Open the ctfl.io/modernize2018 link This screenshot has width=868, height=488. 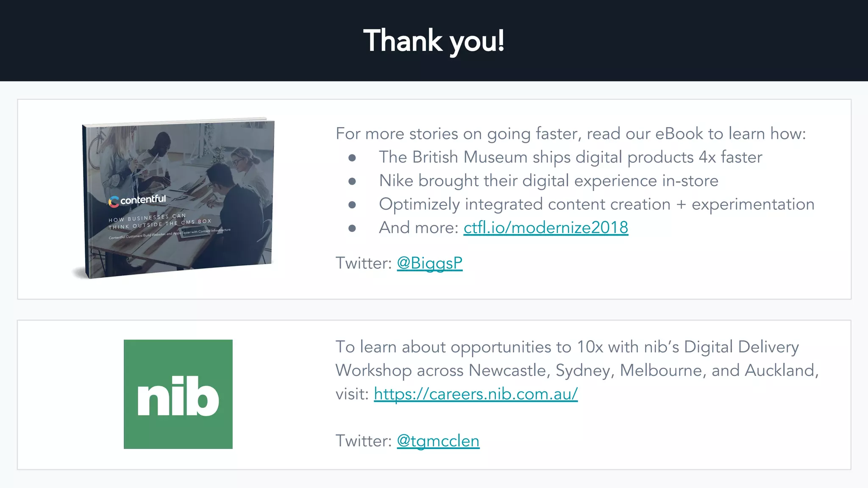[546, 228]
